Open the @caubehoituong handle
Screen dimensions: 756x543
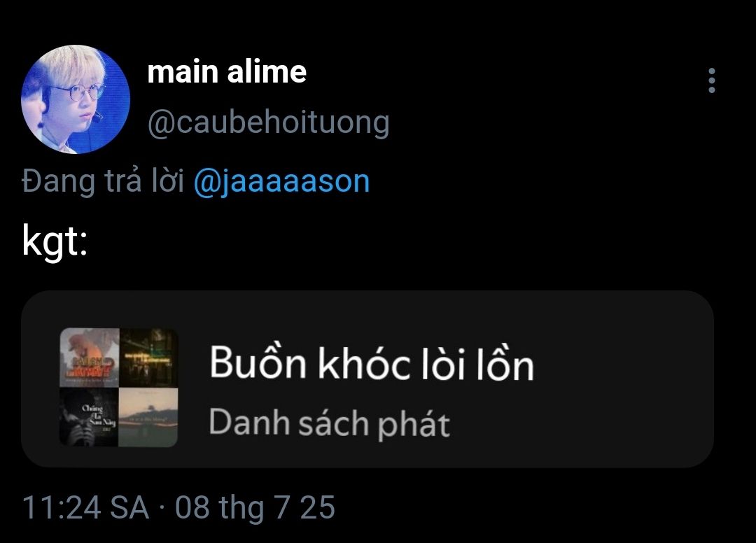(269, 123)
